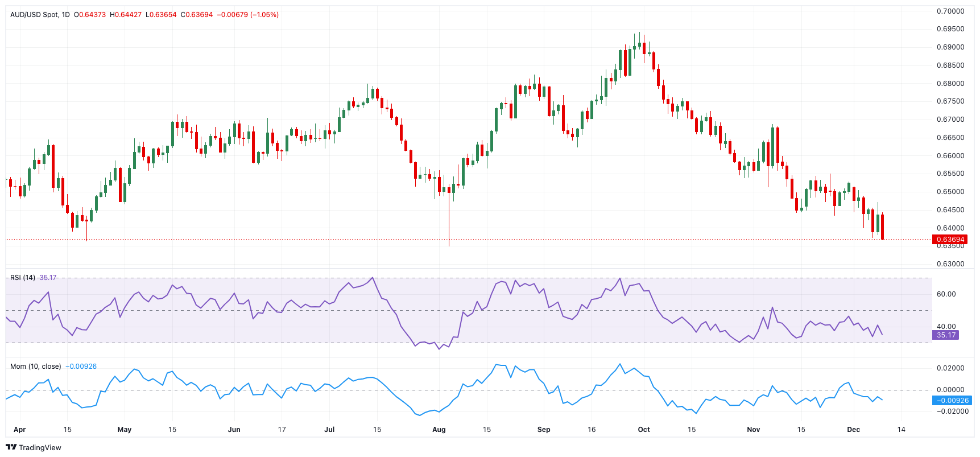The image size is (980, 457).
Task: Click the high value H0.64427 in the header
Action: [x=126, y=15]
